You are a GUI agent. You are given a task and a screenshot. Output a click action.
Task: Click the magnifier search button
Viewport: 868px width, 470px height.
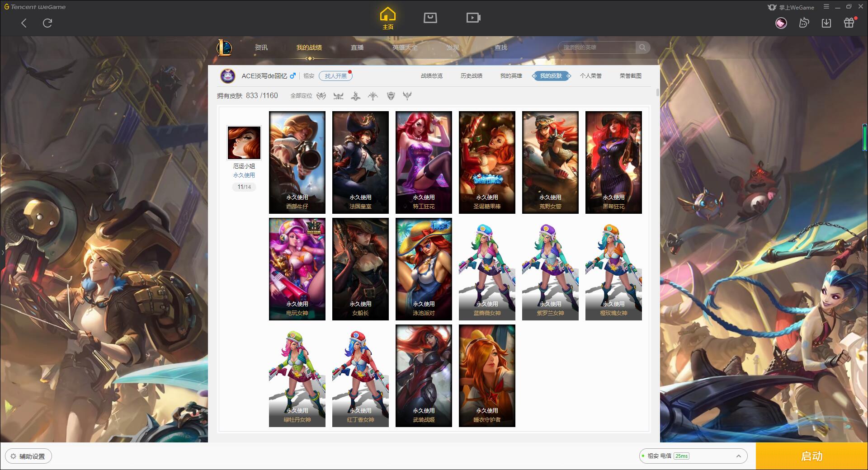tap(642, 47)
